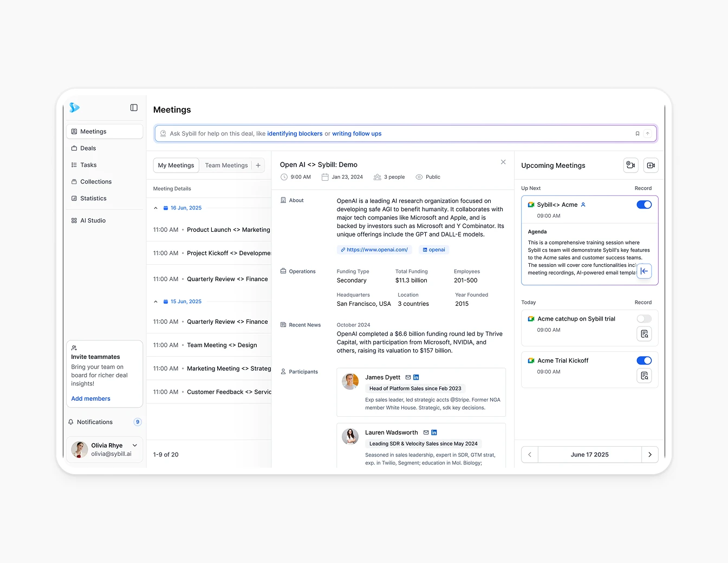The height and width of the screenshot is (563, 728).
Task: Turn off the Acme Trial Kickoff record toggle
Action: 644,360
